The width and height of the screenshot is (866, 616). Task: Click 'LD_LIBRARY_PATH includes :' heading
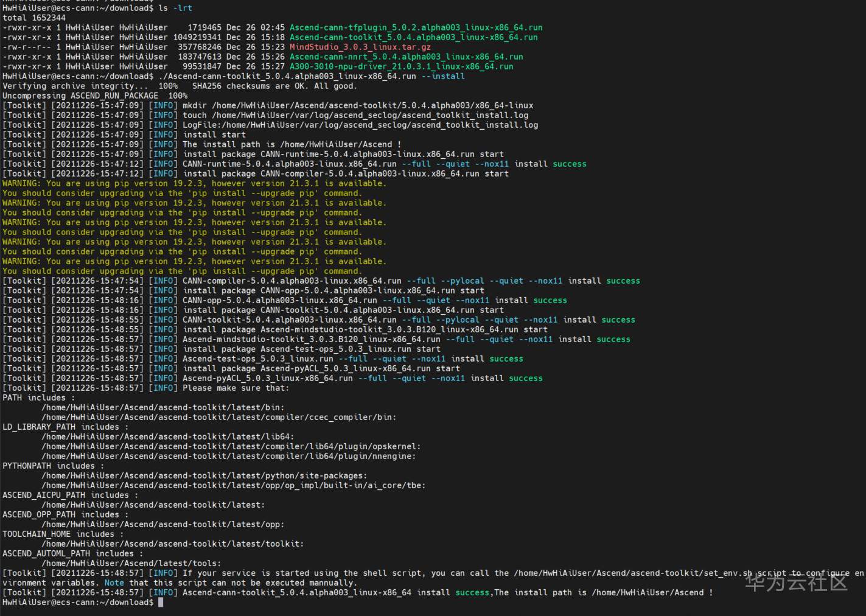pos(66,427)
